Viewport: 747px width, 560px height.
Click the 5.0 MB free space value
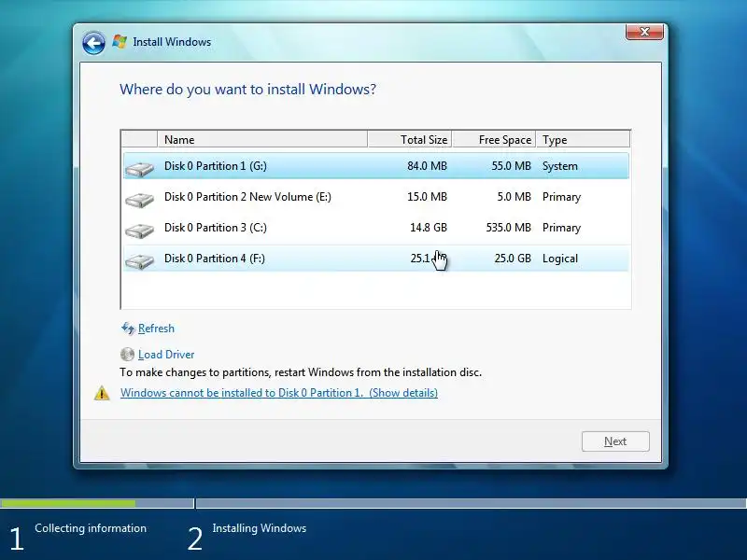click(x=514, y=197)
